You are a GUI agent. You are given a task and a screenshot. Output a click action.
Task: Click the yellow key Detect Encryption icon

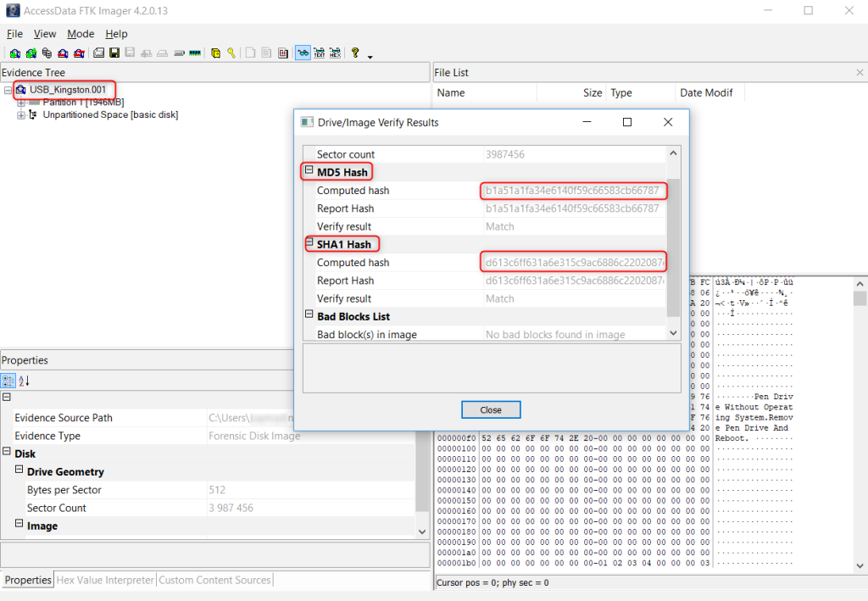[x=231, y=53]
